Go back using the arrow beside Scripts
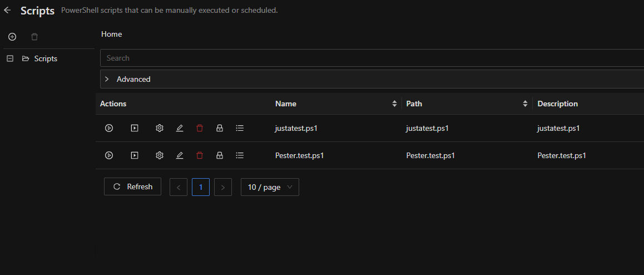The image size is (644, 275). (x=7, y=10)
